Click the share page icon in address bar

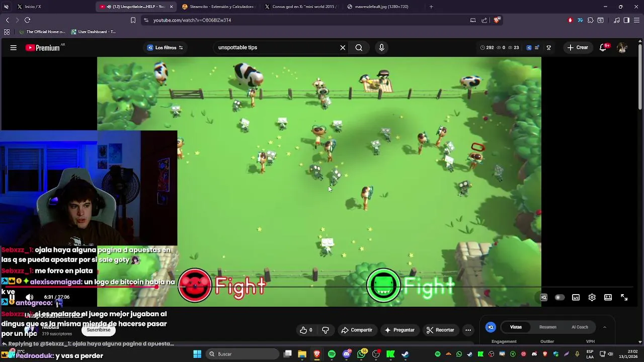[484, 20]
